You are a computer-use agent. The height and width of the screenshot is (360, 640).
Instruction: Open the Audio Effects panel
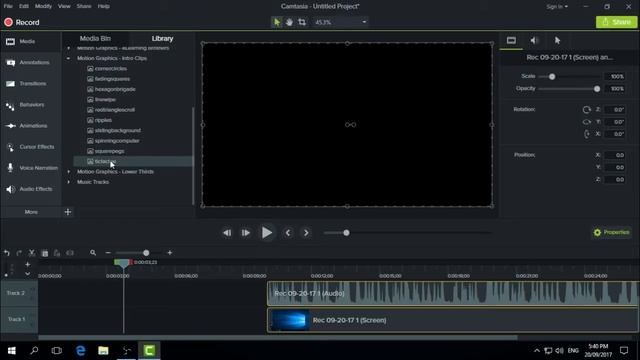pos(31,189)
